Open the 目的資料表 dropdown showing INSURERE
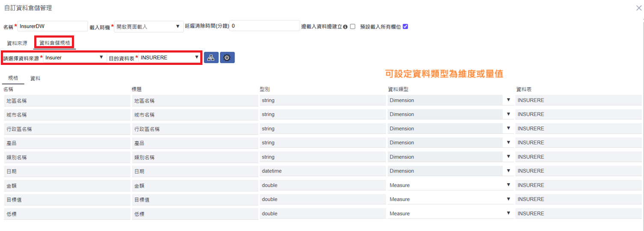The width and height of the screenshot is (644, 231). [169, 58]
